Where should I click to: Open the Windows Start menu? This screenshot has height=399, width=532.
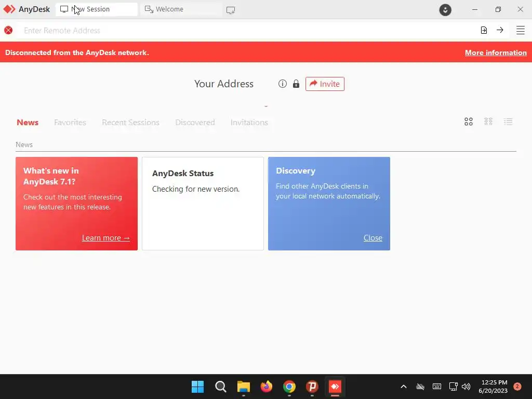tap(197, 387)
